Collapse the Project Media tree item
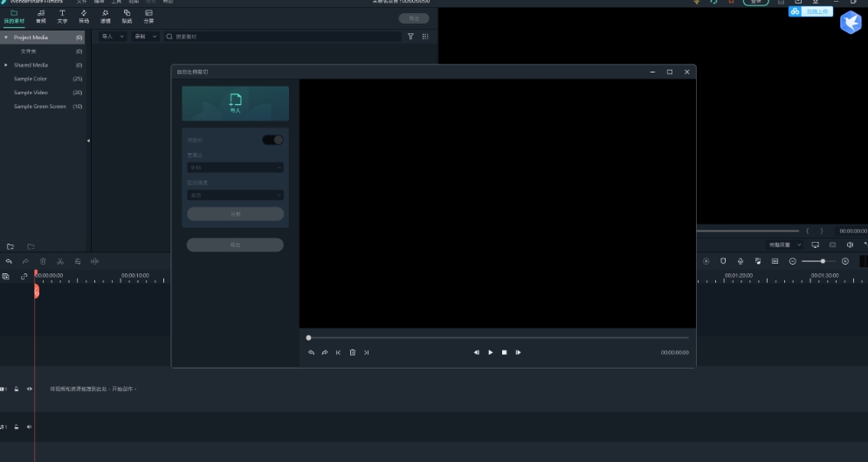This screenshot has height=462, width=868. click(6, 37)
